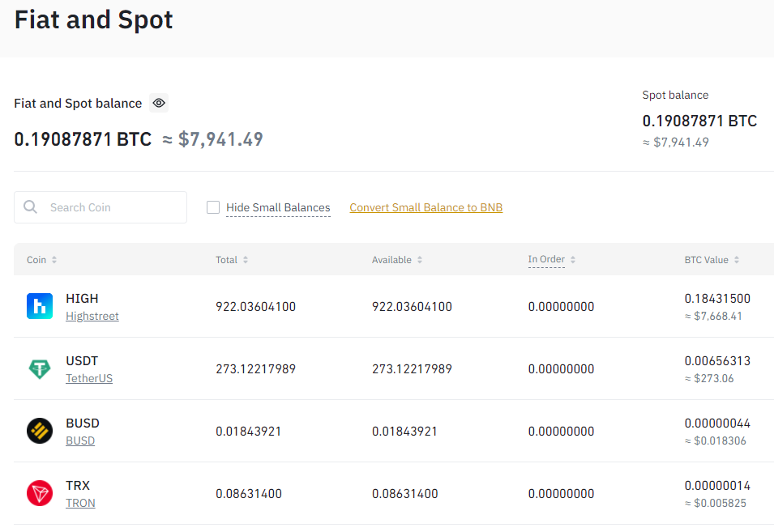Click the Spot balance label

675,96
